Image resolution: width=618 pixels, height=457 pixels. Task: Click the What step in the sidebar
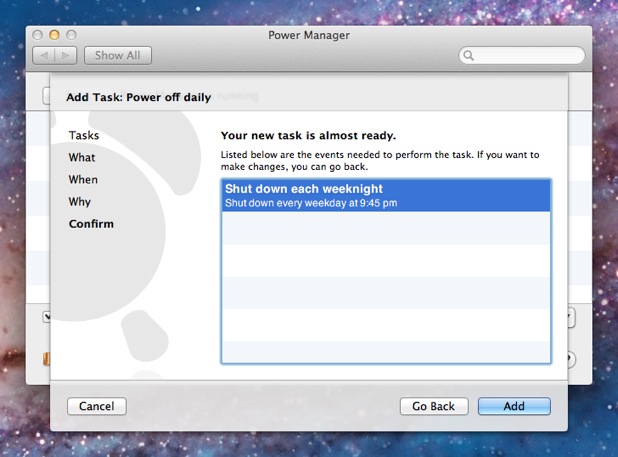(x=82, y=158)
